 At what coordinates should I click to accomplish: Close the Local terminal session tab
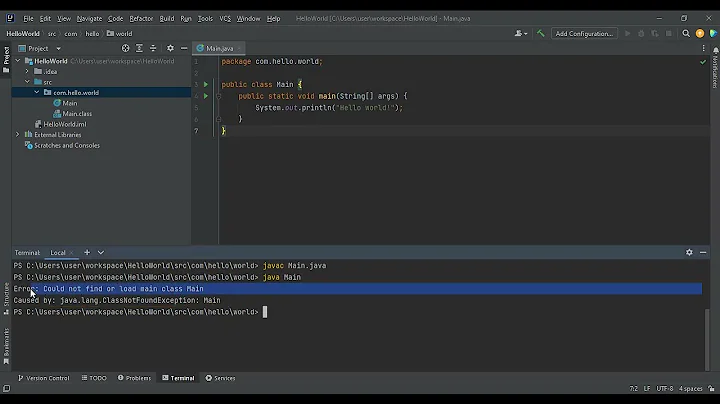coord(71,253)
